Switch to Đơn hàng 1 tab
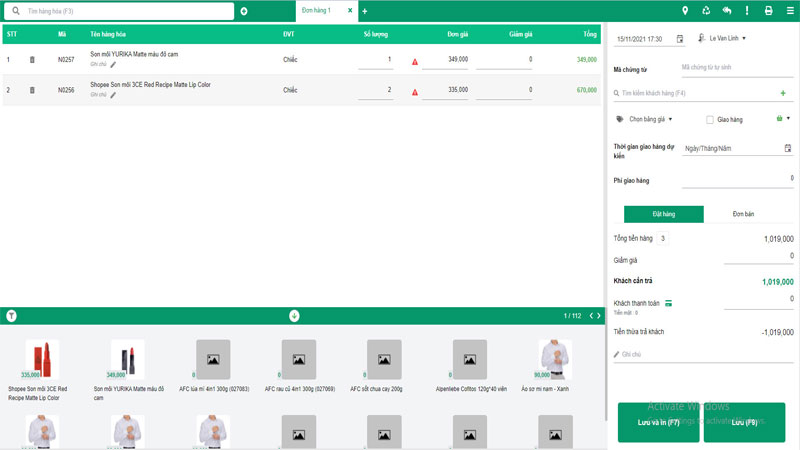Viewport: 800px width, 450px height. coord(316,10)
